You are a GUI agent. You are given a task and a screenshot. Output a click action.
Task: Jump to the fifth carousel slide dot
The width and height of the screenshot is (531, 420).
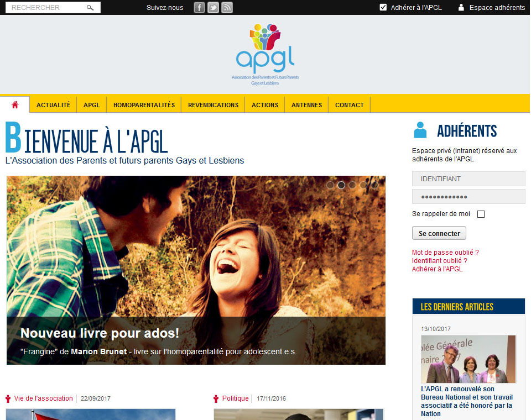(374, 185)
